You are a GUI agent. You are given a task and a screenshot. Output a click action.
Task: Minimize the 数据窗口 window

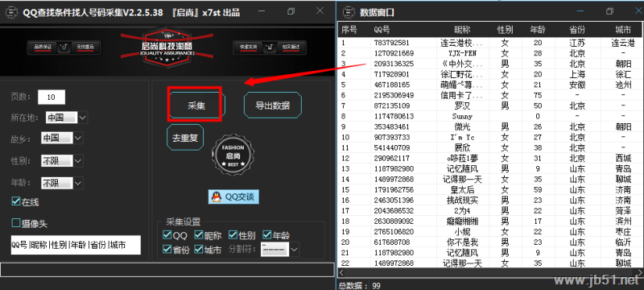point(580,11)
